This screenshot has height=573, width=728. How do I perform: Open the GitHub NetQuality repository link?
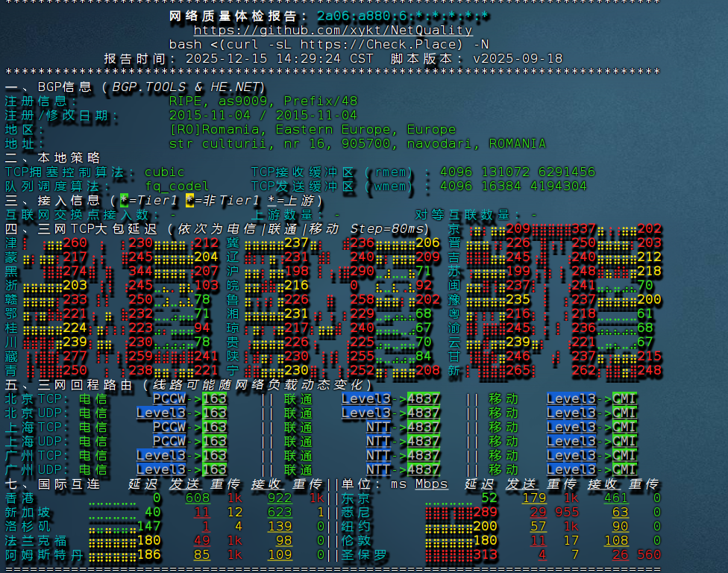tap(333, 31)
